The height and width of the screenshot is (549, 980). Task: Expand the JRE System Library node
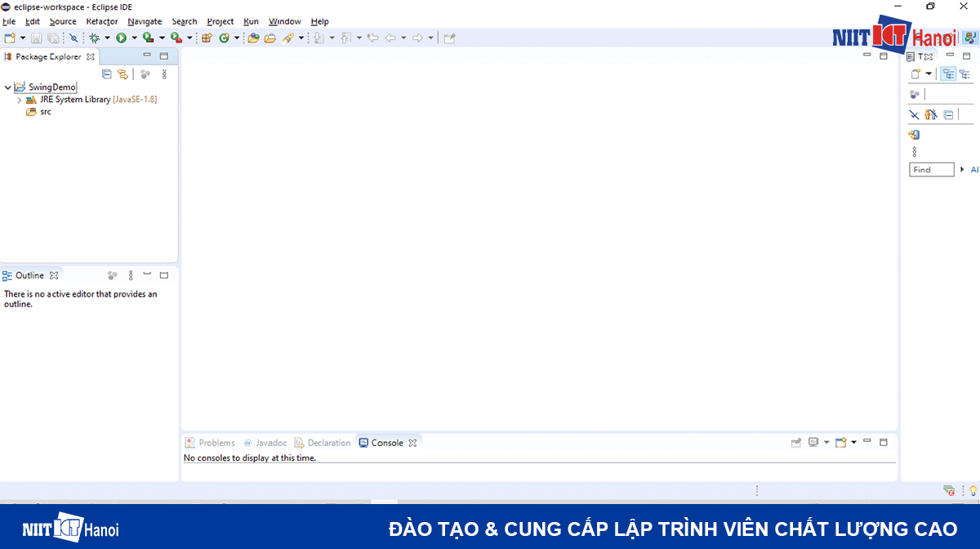[19, 99]
